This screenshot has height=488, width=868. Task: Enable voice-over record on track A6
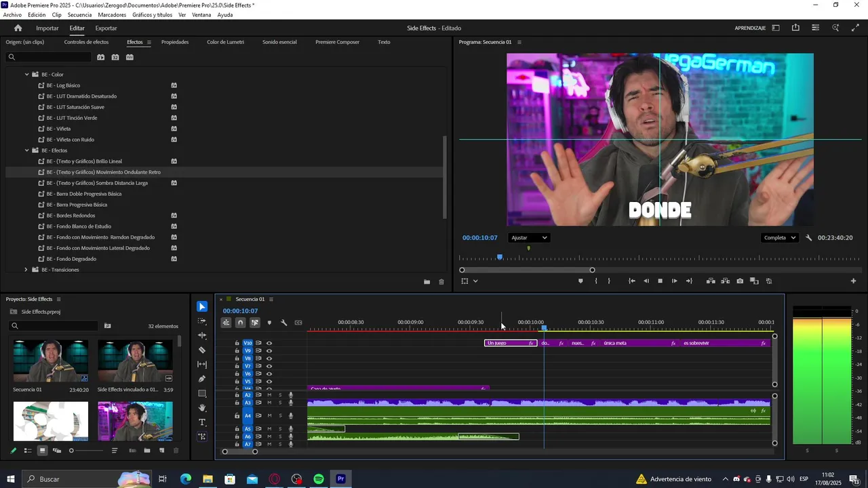(x=291, y=436)
